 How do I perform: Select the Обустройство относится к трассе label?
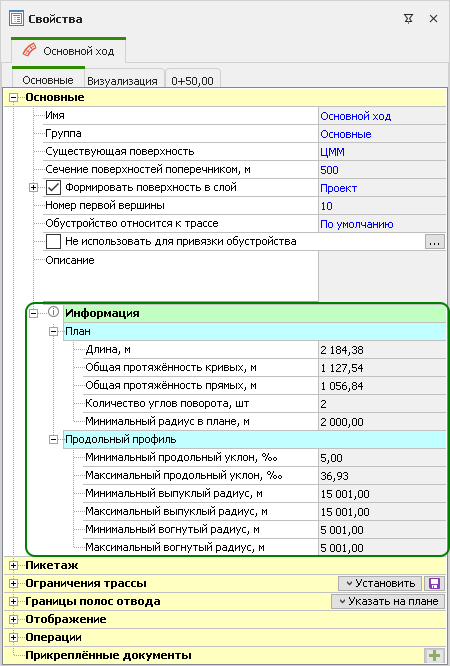click(132, 223)
